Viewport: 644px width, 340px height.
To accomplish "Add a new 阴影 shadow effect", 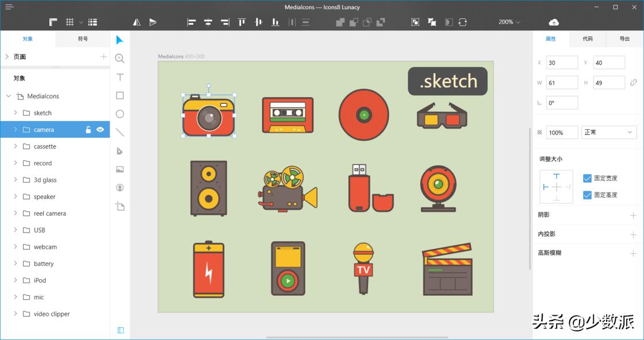I will [633, 215].
